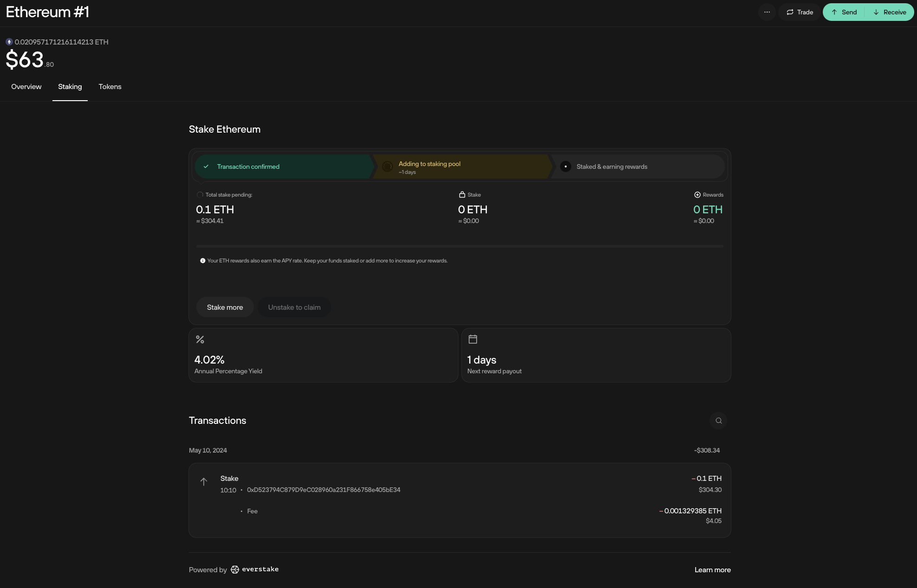Select the Staking tab

[70, 87]
